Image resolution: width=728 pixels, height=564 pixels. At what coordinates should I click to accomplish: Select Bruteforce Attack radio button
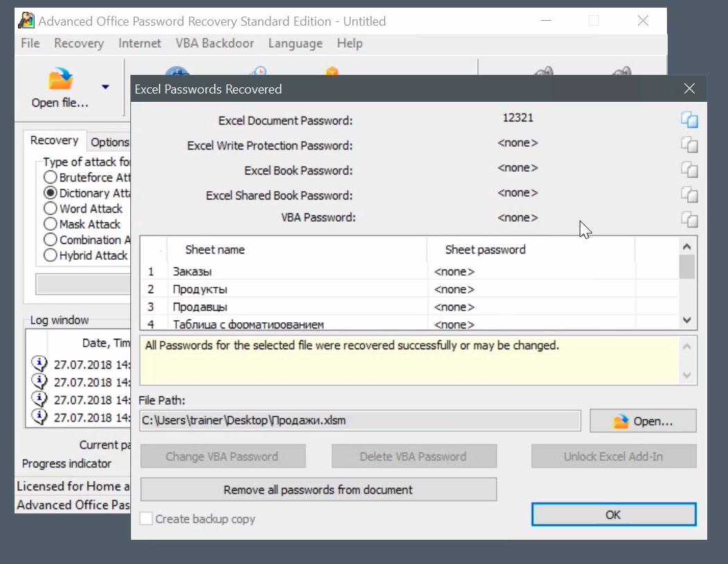[50, 177]
